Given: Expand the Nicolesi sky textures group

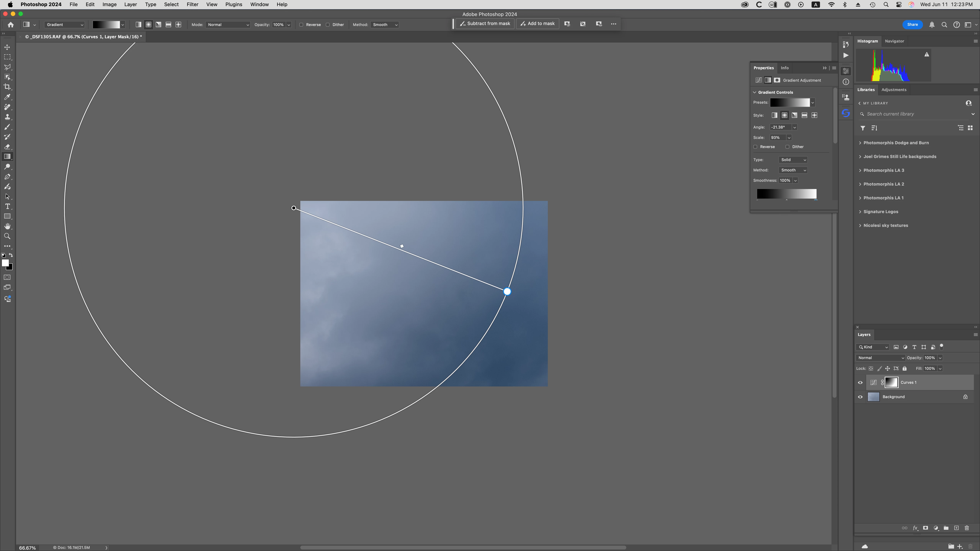Looking at the screenshot, I should click(x=860, y=226).
